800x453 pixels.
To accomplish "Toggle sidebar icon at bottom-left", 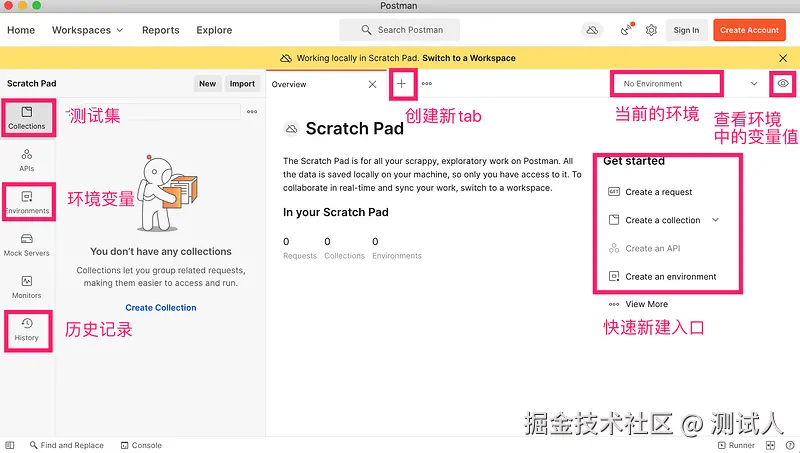I will tap(10, 445).
